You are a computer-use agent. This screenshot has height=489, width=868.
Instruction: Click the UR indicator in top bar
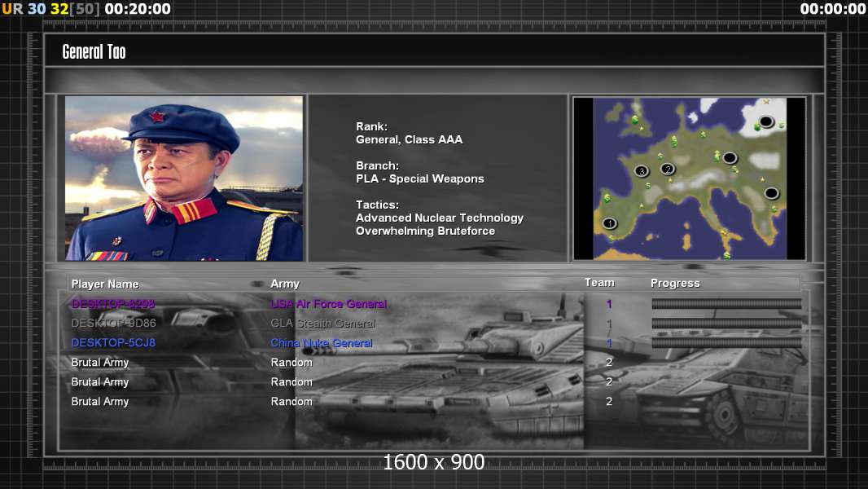click(x=12, y=9)
